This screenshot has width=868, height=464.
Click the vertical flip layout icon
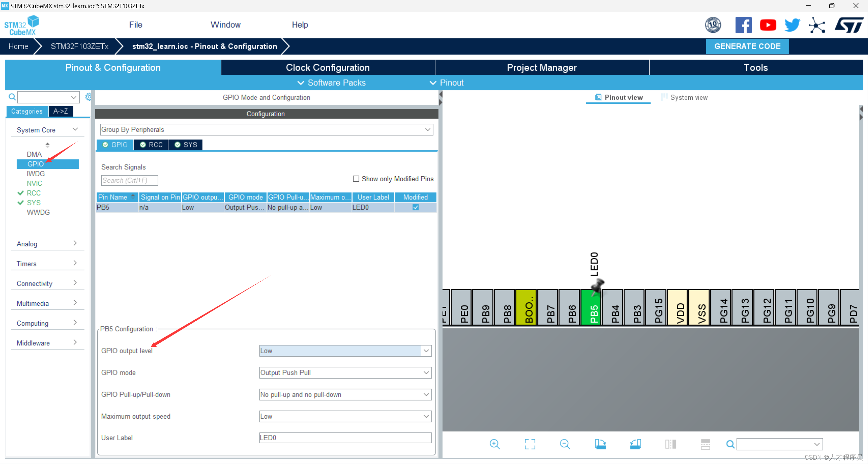pos(671,444)
